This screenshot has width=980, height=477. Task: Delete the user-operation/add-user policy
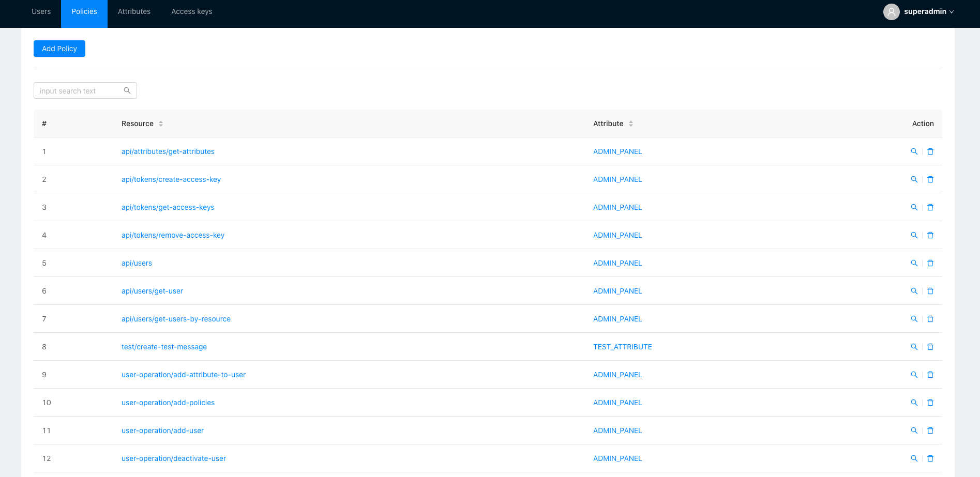(x=930, y=430)
